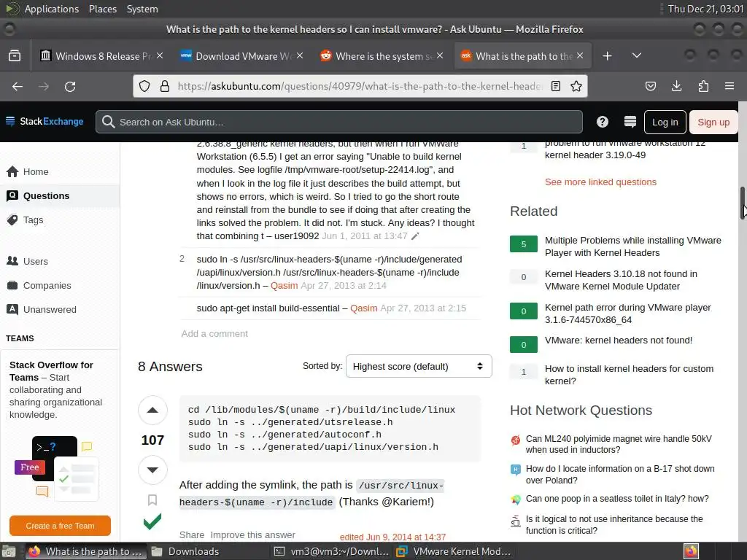Click the edited Jun 9, 2014 link
747x560 pixels.
[392, 537]
